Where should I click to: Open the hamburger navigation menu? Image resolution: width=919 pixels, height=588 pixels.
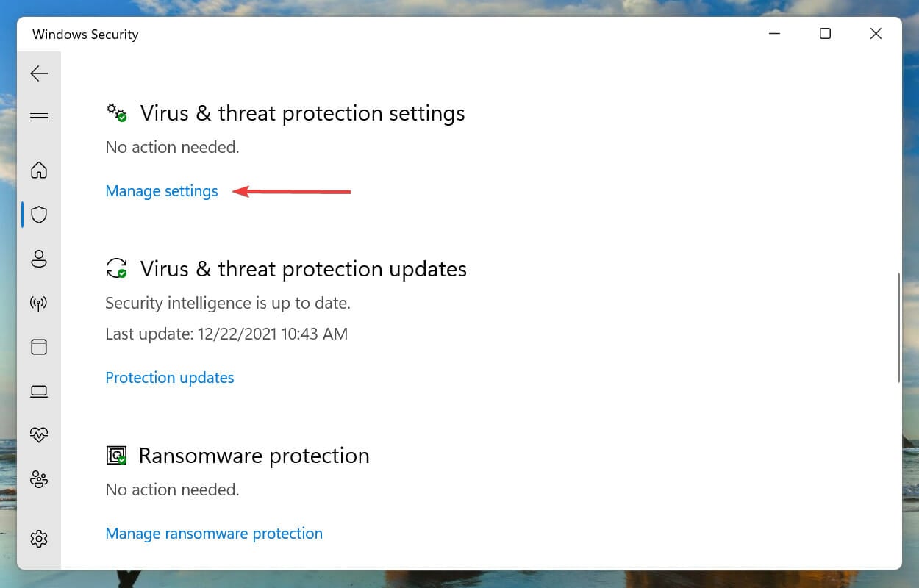[x=39, y=118]
